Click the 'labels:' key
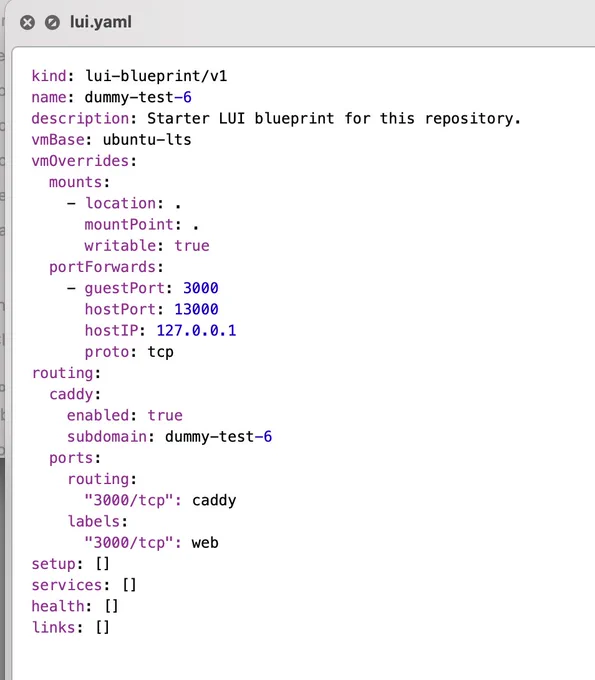 (98, 521)
